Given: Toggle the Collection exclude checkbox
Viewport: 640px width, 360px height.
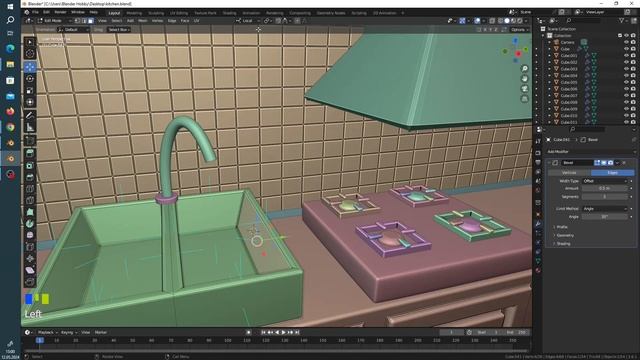Looking at the screenshot, I should tap(620, 36).
